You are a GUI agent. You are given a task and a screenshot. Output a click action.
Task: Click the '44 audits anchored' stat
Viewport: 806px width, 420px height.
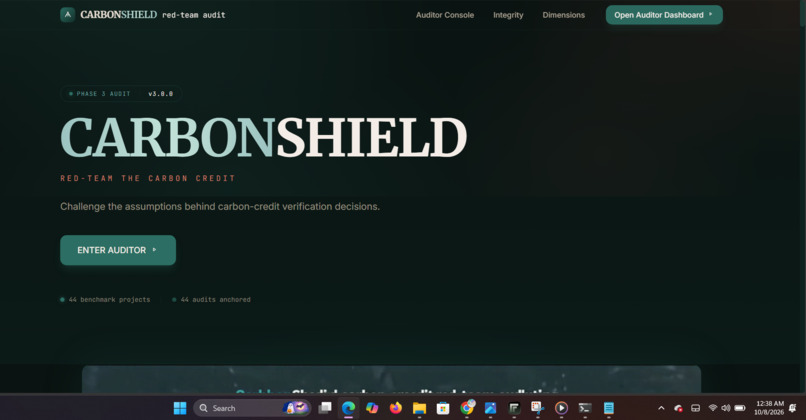point(211,299)
